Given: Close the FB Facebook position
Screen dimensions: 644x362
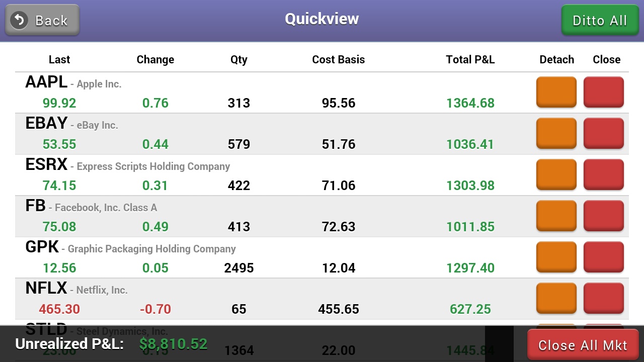Looking at the screenshot, I should [603, 216].
